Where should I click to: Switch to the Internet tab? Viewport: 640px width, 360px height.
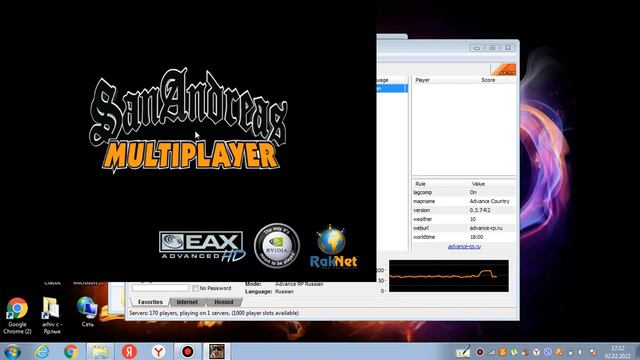point(187,302)
